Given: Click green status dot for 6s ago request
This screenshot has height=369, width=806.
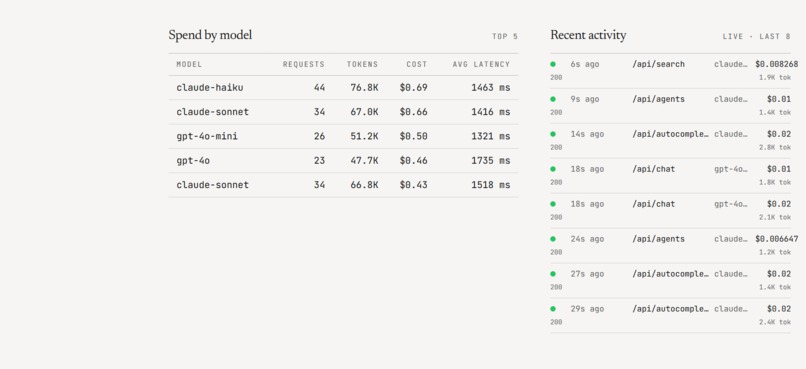Looking at the screenshot, I should [553, 64].
